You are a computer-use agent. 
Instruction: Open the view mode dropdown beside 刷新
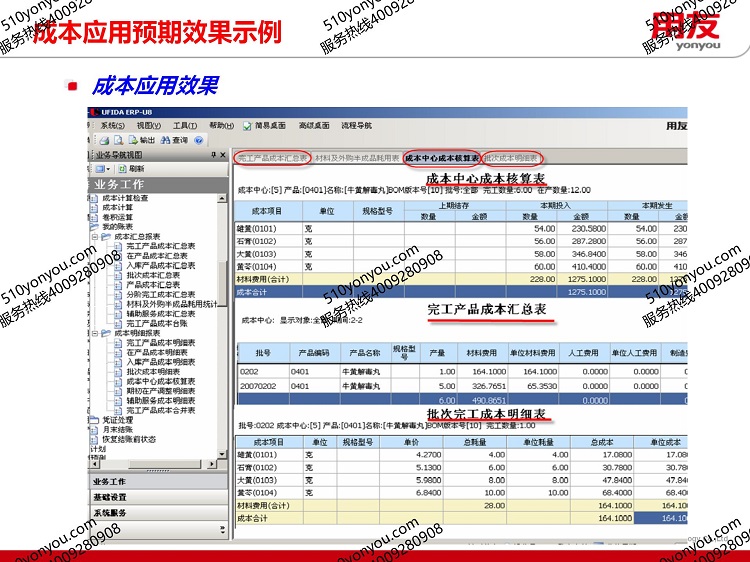[x=108, y=170]
